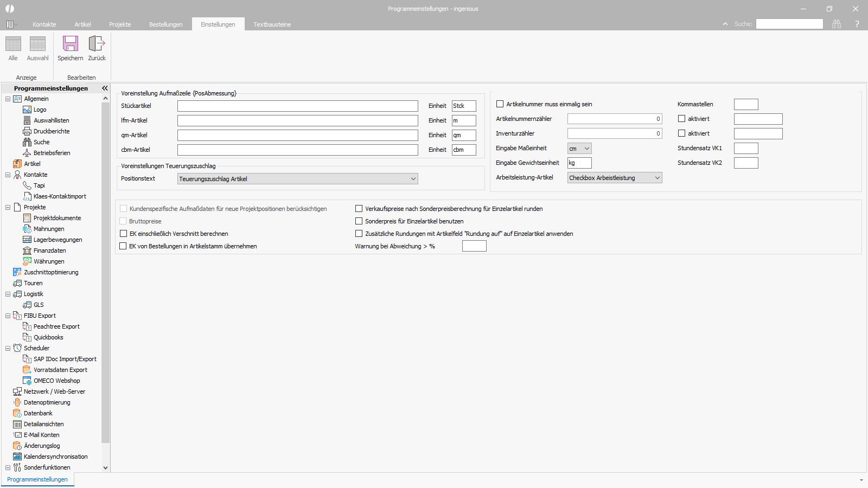Open the Bestellungen ribbon tab
The image size is (868, 488).
(x=166, y=24)
